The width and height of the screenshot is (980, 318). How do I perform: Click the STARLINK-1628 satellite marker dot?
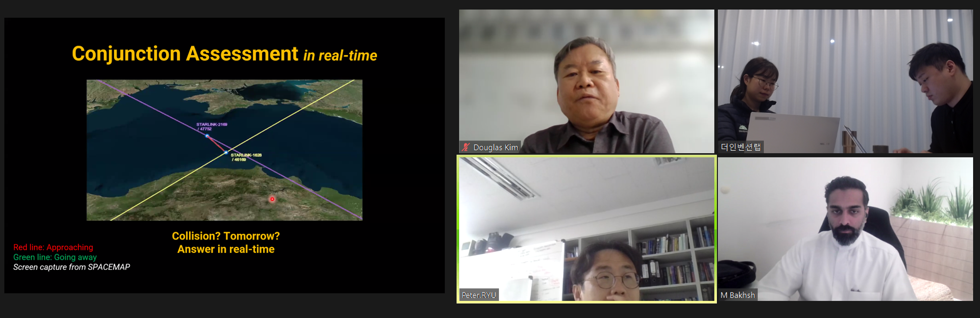pyautogui.click(x=226, y=153)
